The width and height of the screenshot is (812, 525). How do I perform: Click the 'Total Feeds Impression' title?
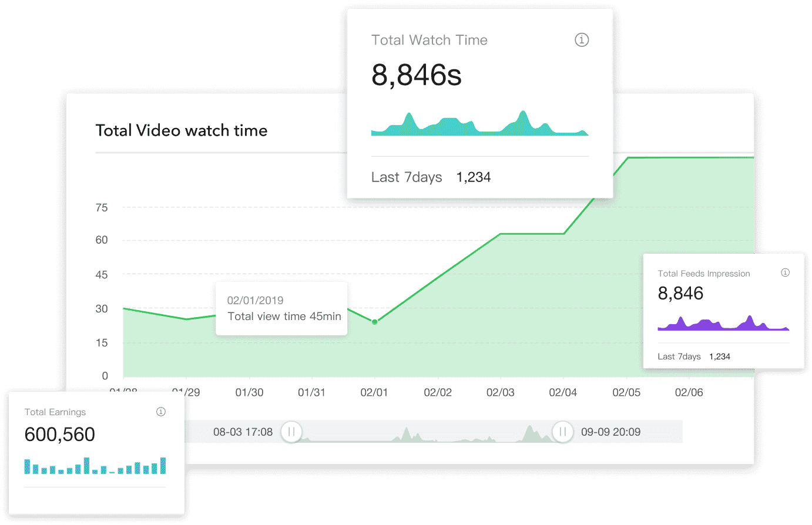[x=704, y=274]
